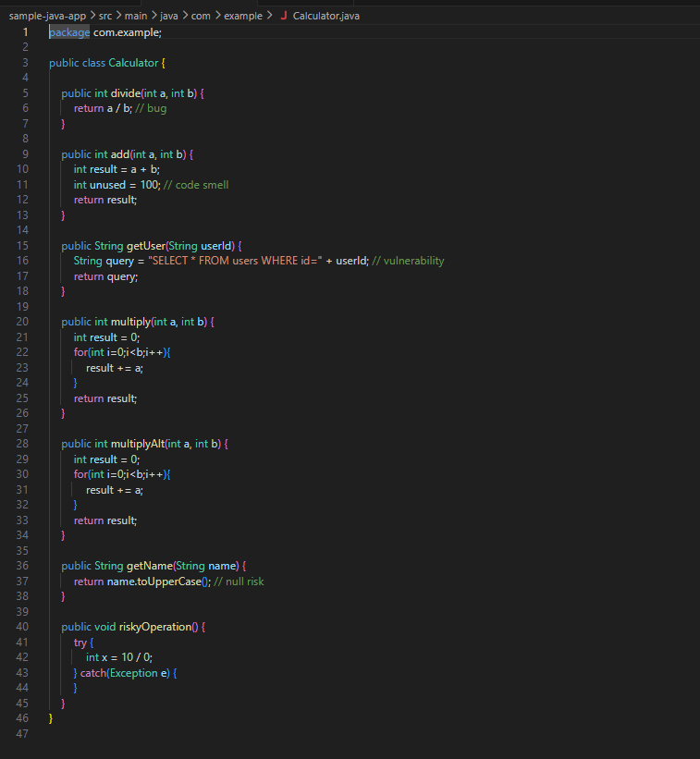The image size is (700, 759).
Task: Click line number 16 in gutter
Action: click(x=22, y=261)
